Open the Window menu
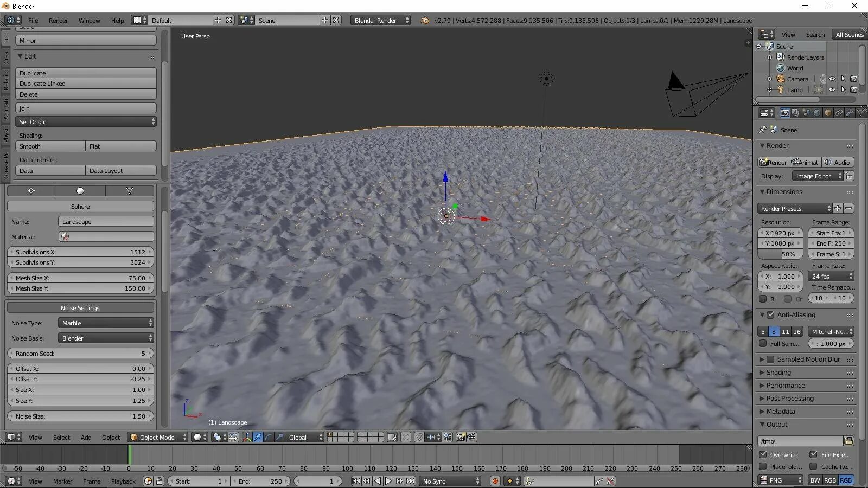This screenshot has height=488, width=868. click(x=89, y=20)
